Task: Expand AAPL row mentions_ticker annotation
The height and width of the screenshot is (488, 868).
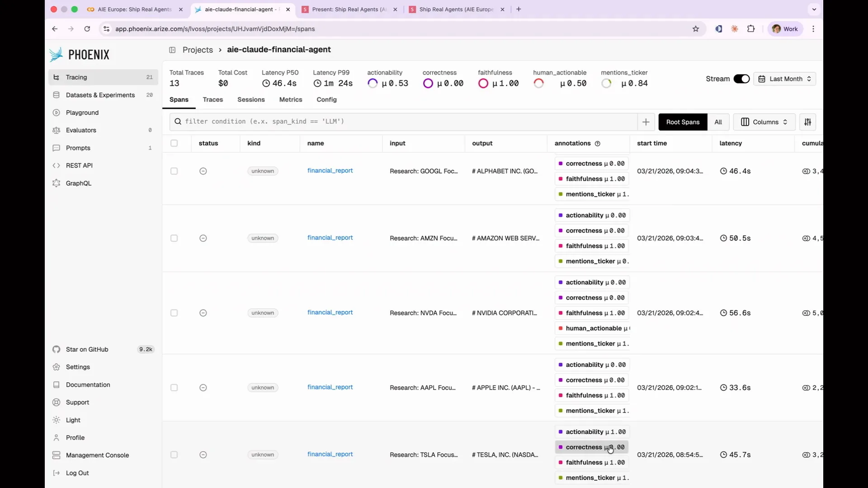Action: coord(593,411)
